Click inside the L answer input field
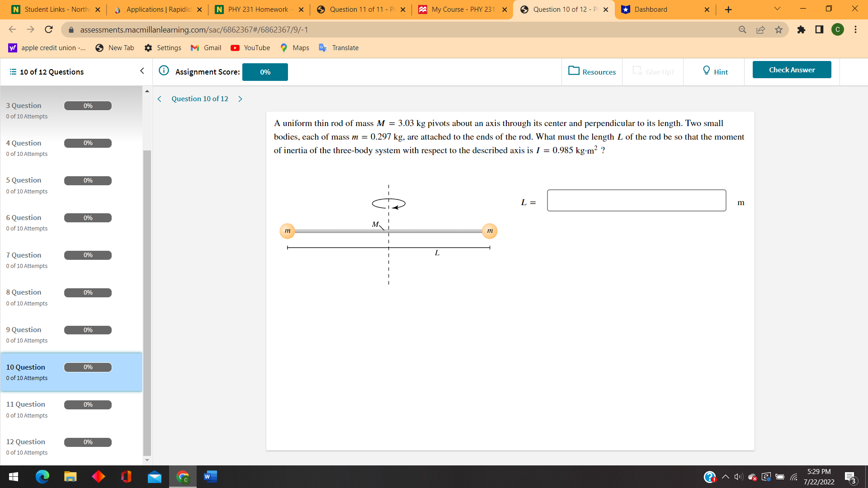The height and width of the screenshot is (488, 868). (636, 200)
